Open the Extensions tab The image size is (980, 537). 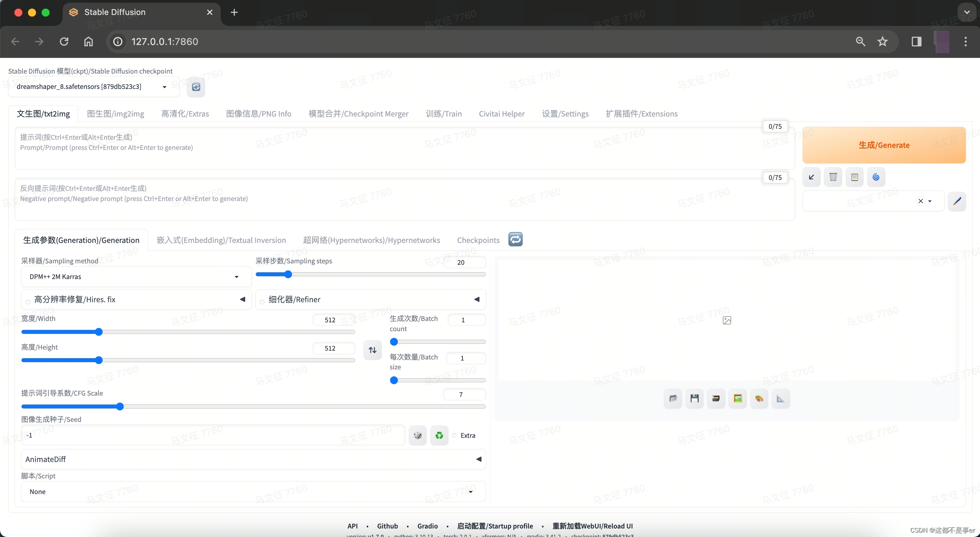point(642,114)
